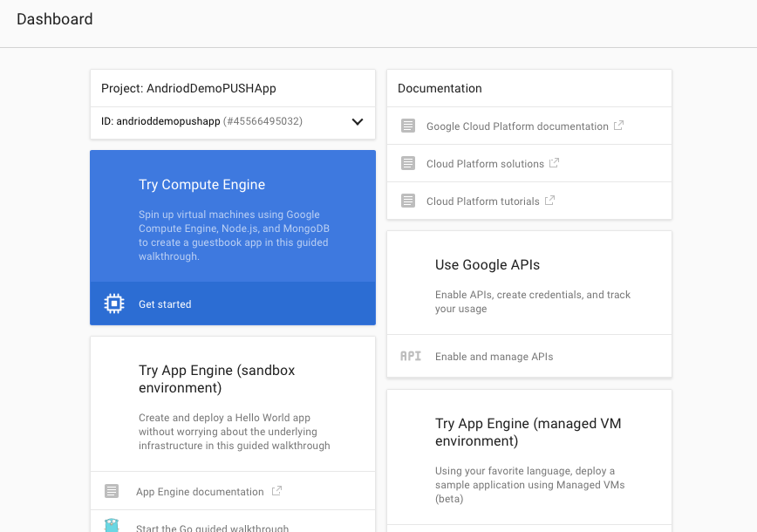Select the Use Google APIs card heading

click(488, 265)
